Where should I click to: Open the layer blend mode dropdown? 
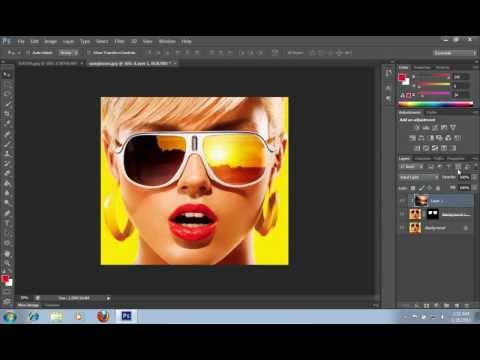coord(419,177)
